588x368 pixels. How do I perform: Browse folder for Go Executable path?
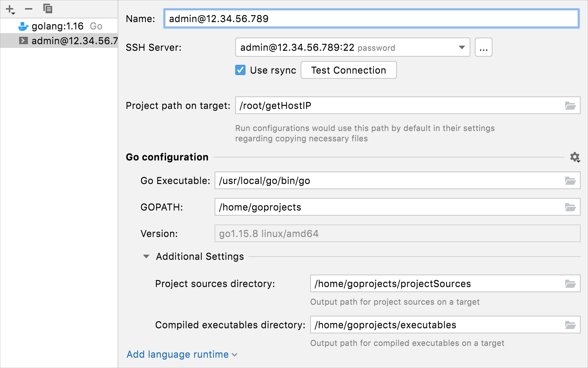coord(570,181)
